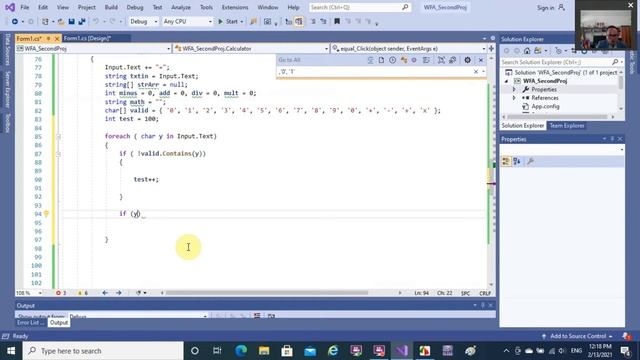This screenshot has width=640, height=360.
Task: Click the bookmark icon in toolbar
Action: point(337,22)
